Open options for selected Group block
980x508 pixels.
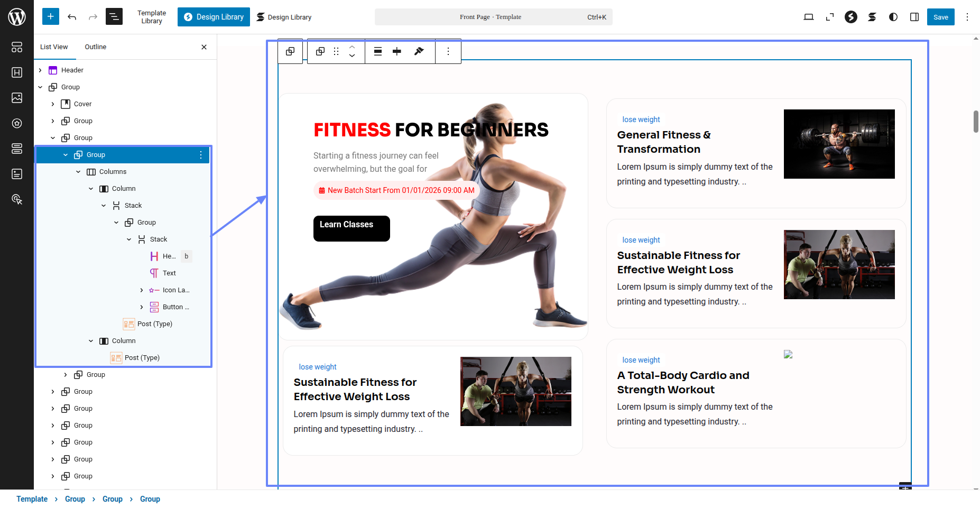201,155
